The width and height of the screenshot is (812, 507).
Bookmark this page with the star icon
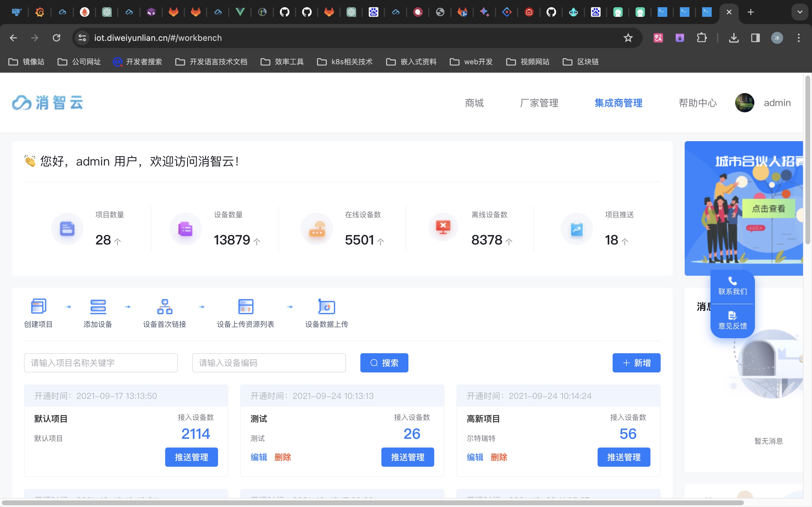click(628, 38)
